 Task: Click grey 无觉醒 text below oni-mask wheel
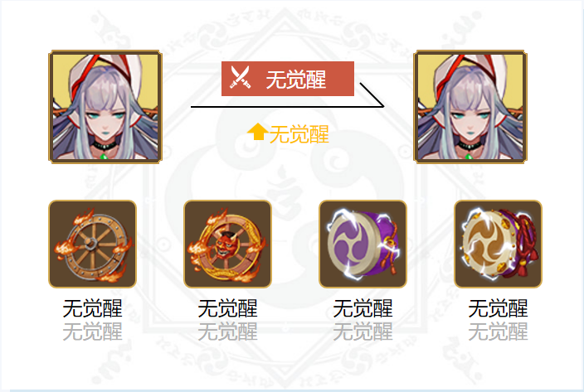pos(227,332)
